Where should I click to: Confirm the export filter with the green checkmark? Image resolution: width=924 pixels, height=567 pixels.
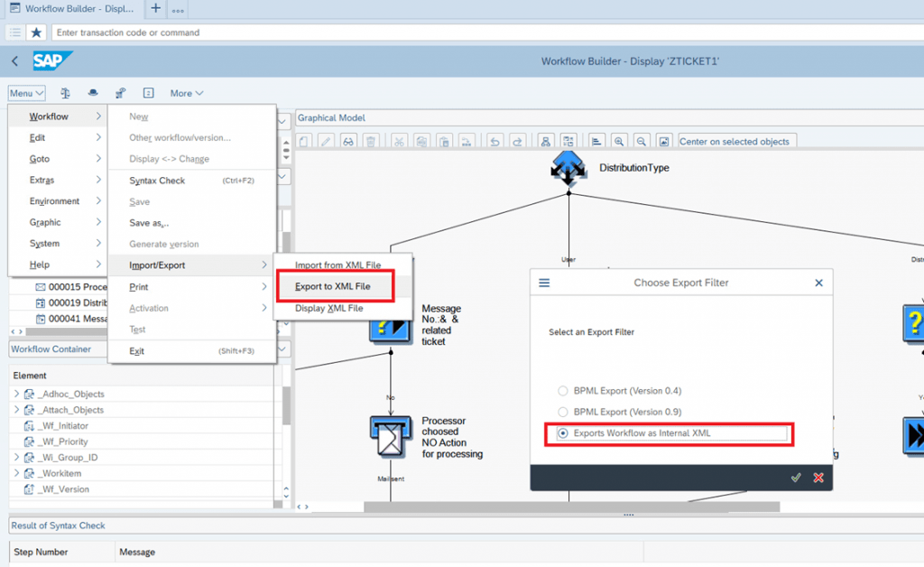point(796,478)
